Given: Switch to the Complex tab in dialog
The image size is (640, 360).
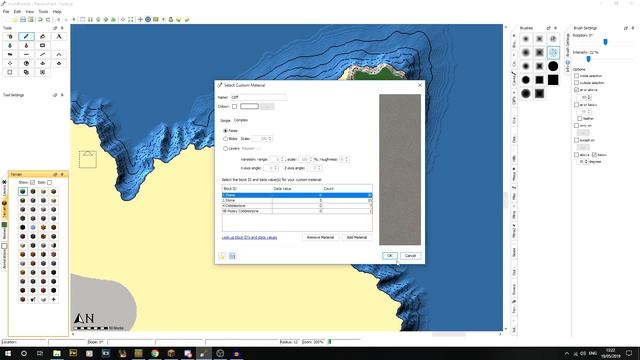Looking at the screenshot, I should click(x=241, y=120).
